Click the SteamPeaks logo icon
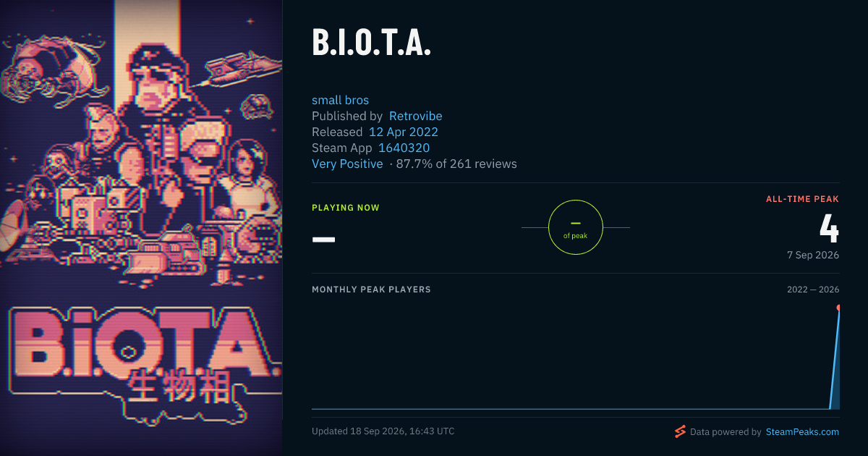The width and height of the screenshot is (868, 456). click(680, 431)
